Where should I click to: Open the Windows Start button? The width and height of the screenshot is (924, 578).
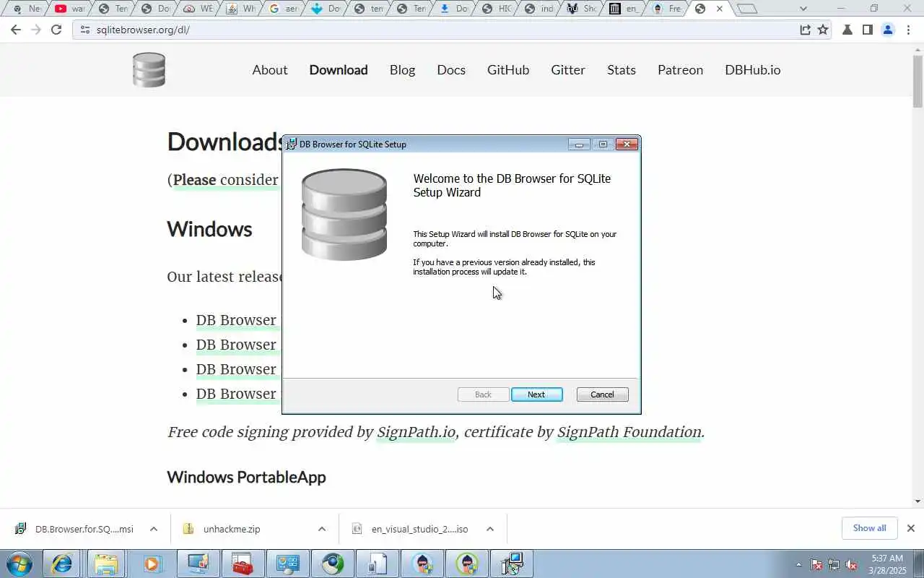click(x=19, y=564)
